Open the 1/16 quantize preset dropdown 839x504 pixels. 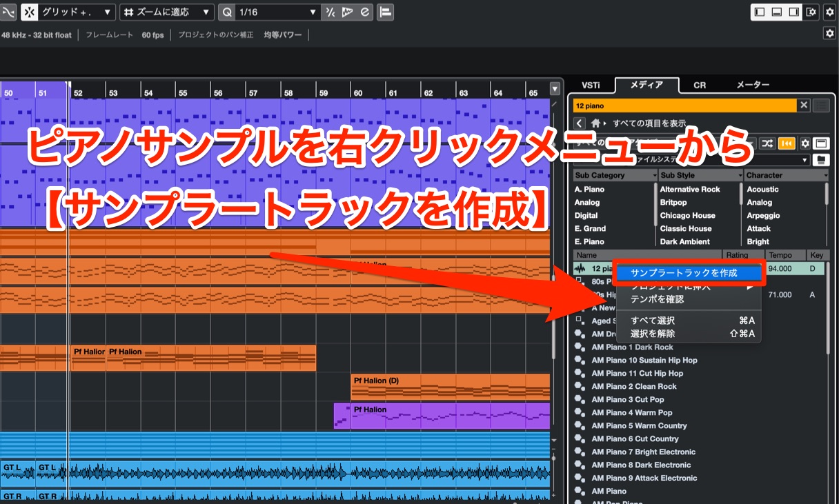pos(278,12)
